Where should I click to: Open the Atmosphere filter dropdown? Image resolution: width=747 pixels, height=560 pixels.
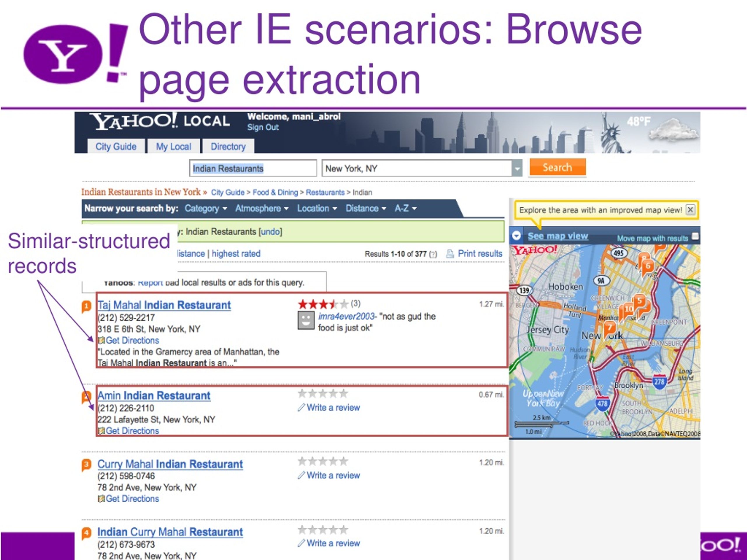point(262,208)
